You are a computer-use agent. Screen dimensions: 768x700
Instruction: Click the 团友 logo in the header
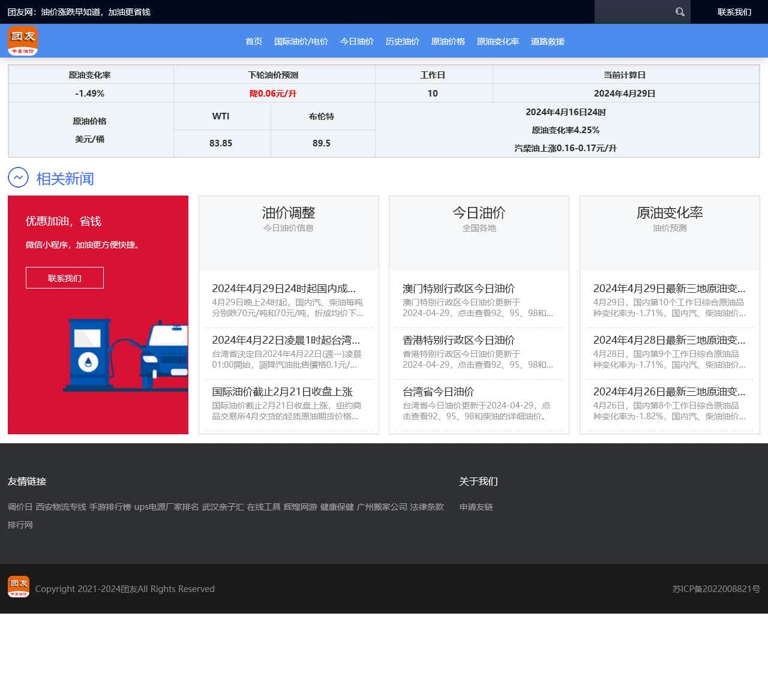pyautogui.click(x=22, y=40)
